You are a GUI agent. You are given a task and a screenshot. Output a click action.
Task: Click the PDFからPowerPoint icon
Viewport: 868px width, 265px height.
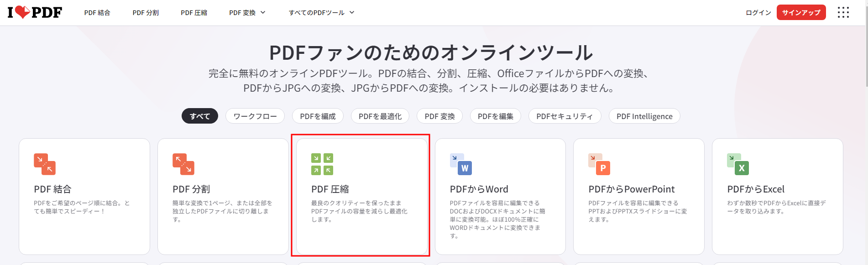(x=599, y=164)
